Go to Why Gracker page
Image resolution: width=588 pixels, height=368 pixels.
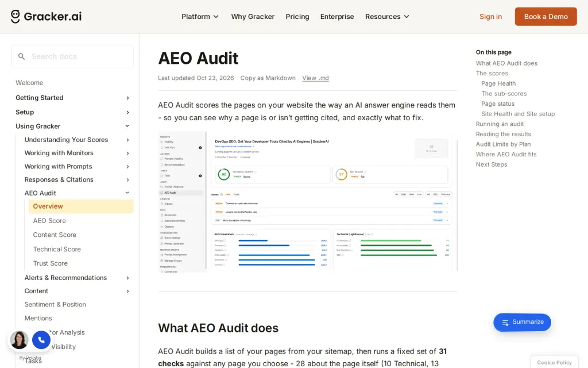[253, 17]
